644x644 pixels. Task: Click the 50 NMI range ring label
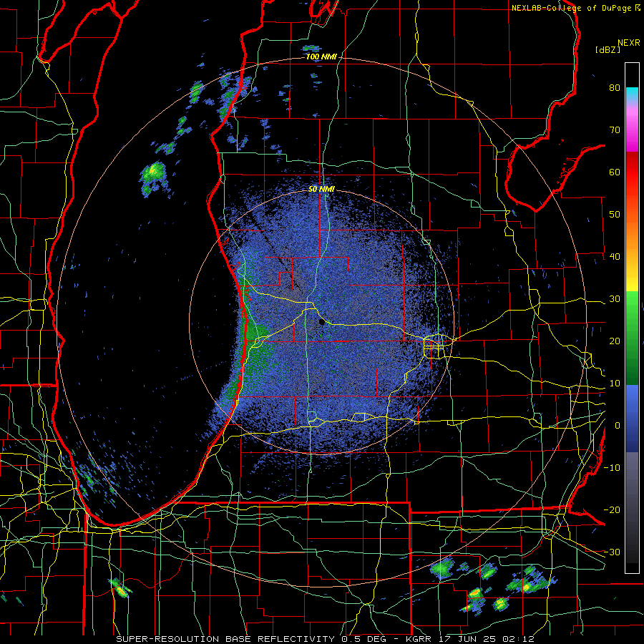[x=321, y=190]
